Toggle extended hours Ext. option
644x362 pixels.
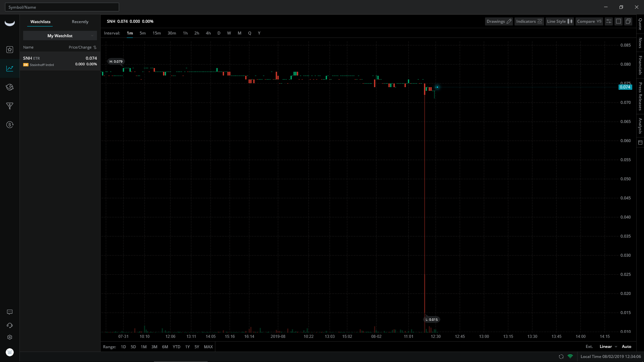(x=589, y=347)
